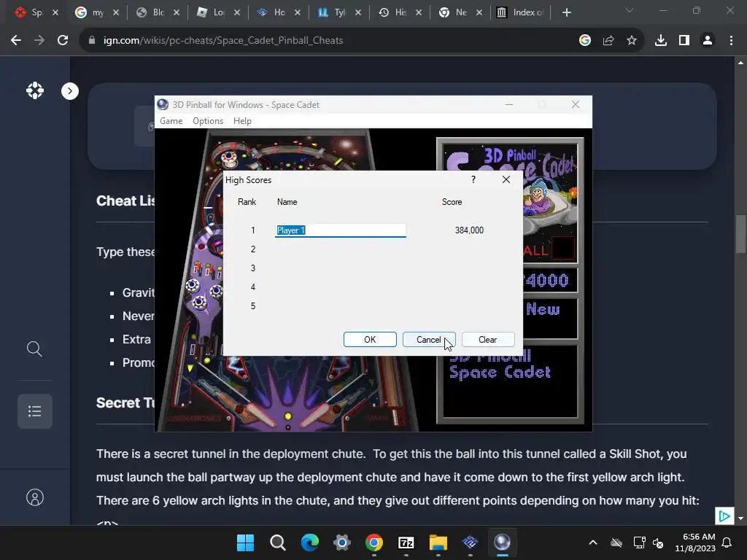Share this page icon

[x=608, y=41]
